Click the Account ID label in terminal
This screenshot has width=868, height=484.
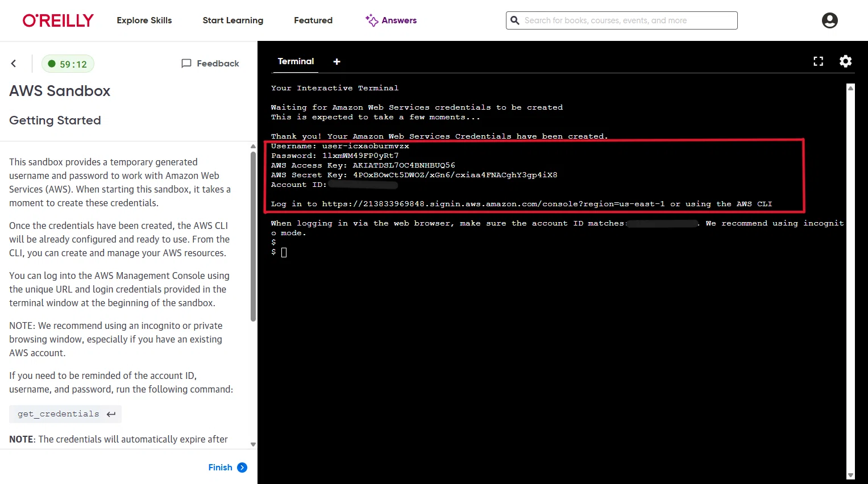pyautogui.click(x=299, y=185)
